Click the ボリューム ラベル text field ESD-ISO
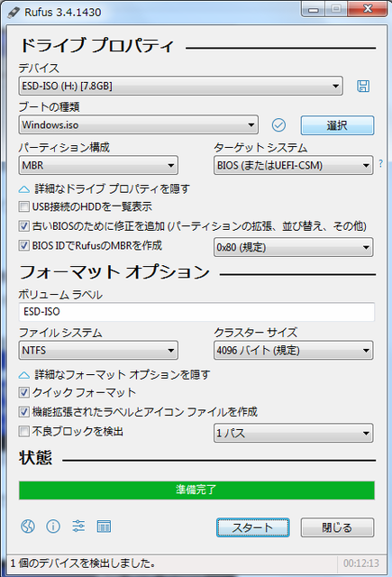The image size is (392, 577). tap(196, 312)
